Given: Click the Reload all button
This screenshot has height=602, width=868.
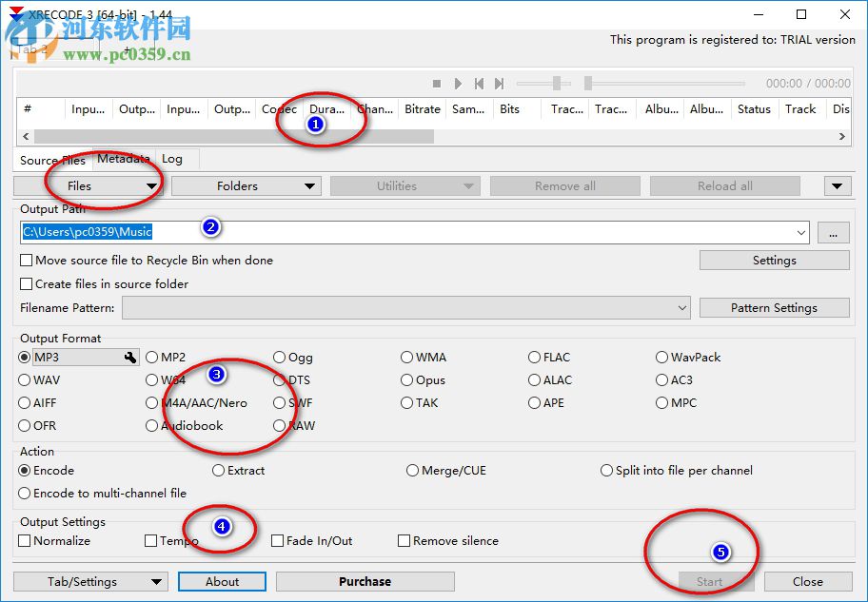Looking at the screenshot, I should (725, 185).
